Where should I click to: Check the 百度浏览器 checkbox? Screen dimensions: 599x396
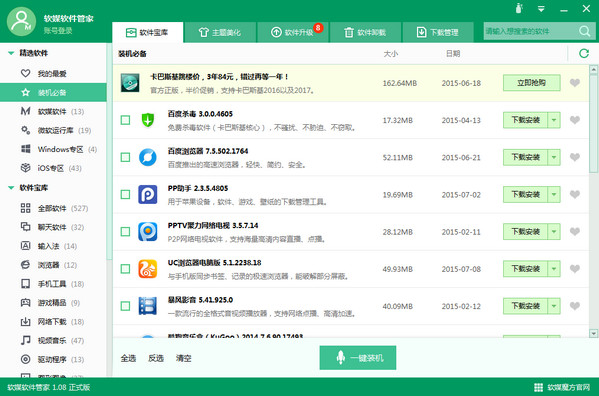click(125, 157)
